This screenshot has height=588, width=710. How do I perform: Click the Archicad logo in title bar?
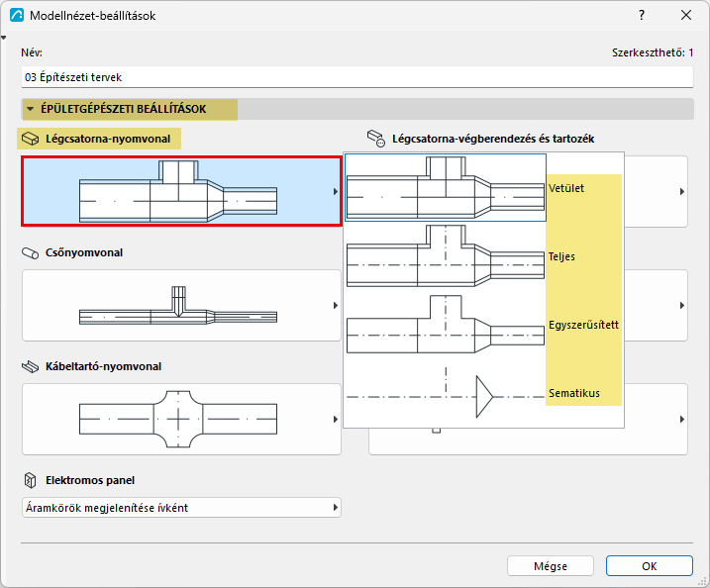[17, 16]
